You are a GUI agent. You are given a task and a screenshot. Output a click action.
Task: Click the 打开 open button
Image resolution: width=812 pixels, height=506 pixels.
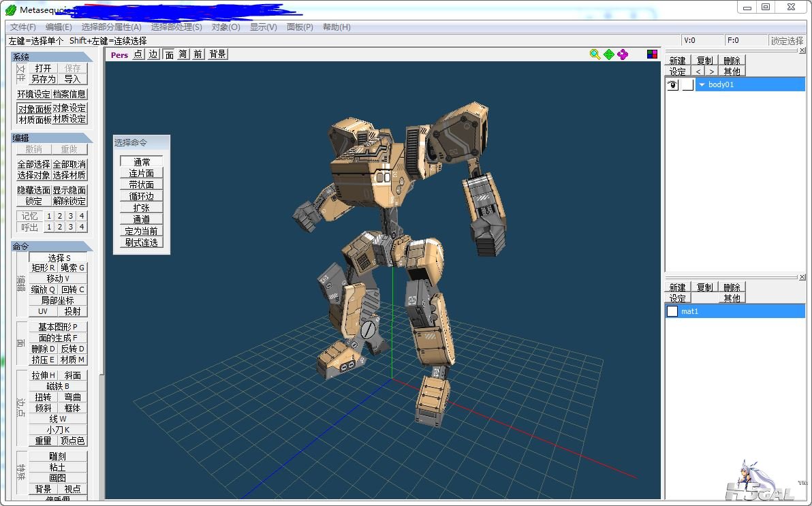pyautogui.click(x=43, y=68)
